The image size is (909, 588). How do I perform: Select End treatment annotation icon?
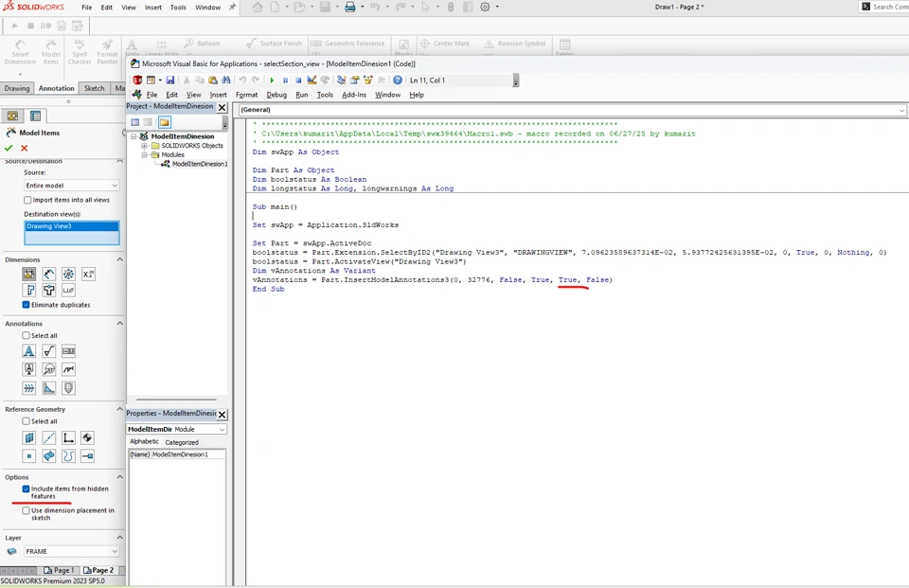[x=48, y=388]
